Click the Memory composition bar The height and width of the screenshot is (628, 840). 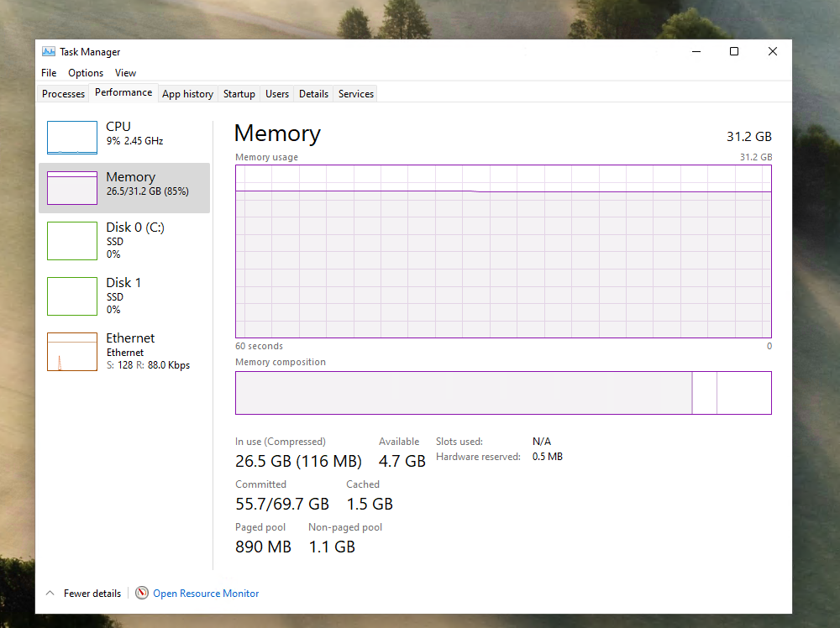tap(503, 393)
